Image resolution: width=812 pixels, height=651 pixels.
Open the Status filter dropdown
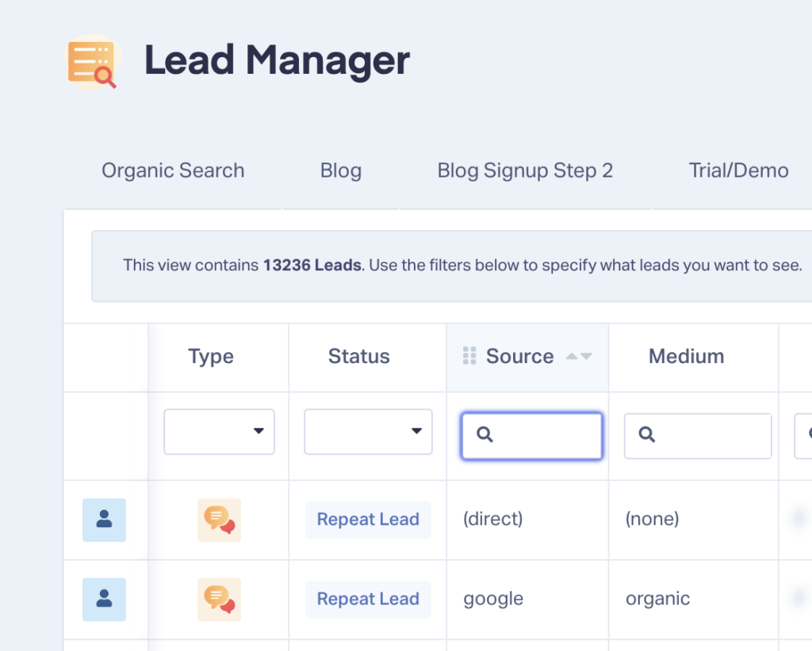[368, 431]
